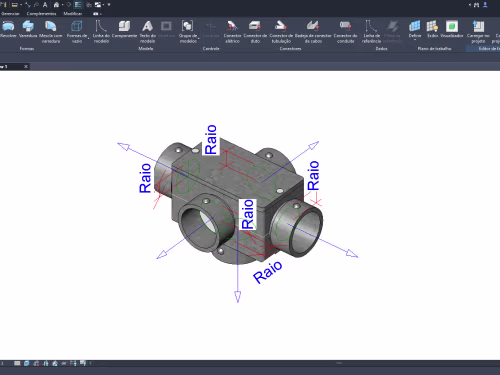Toggle Exibir work plane visibility
The image size is (500, 375).
[x=432, y=29]
